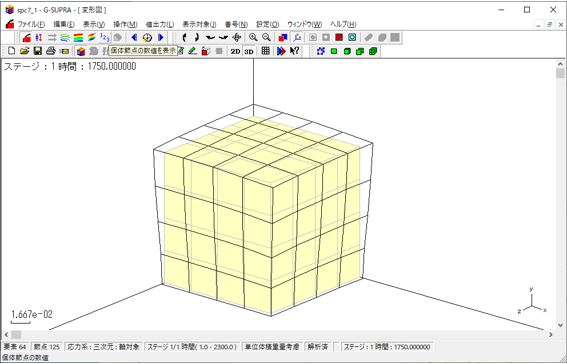Click the 節点 125 status bar entry

point(46,347)
